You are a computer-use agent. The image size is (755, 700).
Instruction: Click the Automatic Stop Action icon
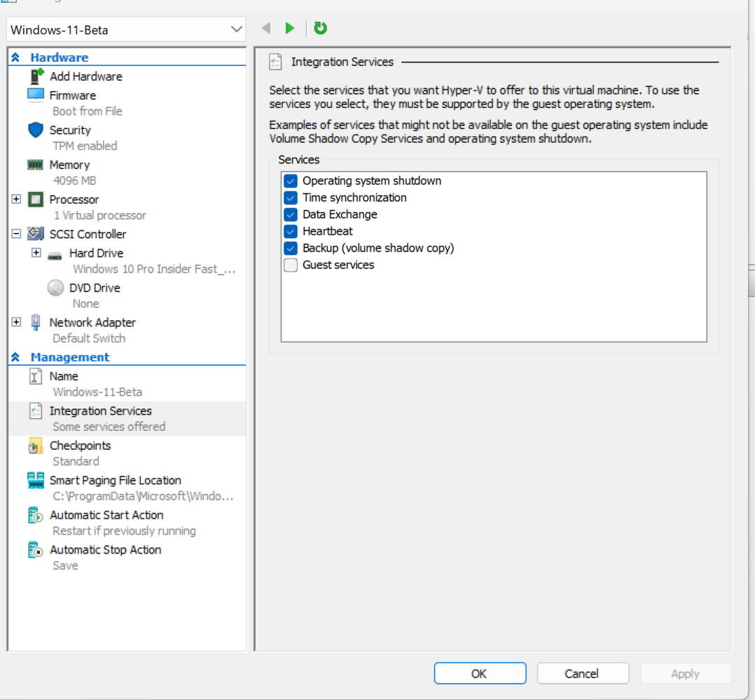tap(35, 549)
